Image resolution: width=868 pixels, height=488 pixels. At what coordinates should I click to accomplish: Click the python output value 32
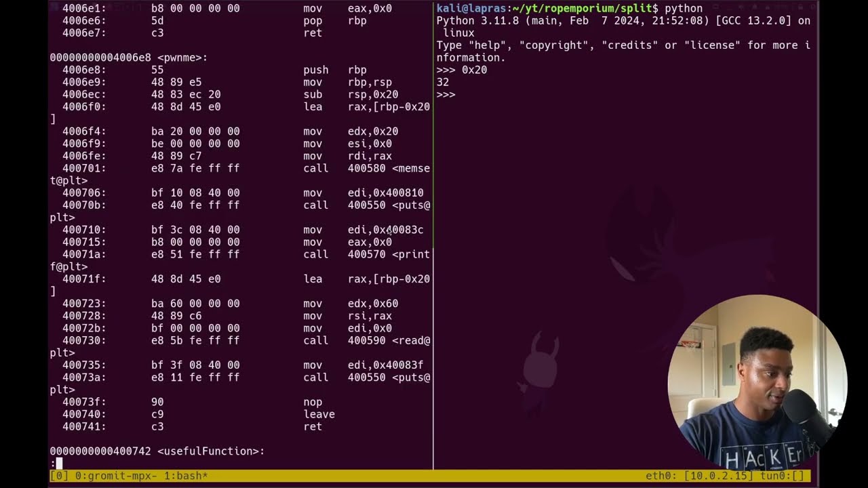click(x=443, y=83)
